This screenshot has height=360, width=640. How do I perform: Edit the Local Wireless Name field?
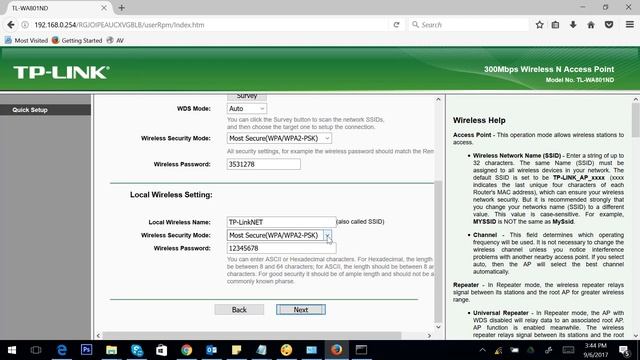point(281,222)
